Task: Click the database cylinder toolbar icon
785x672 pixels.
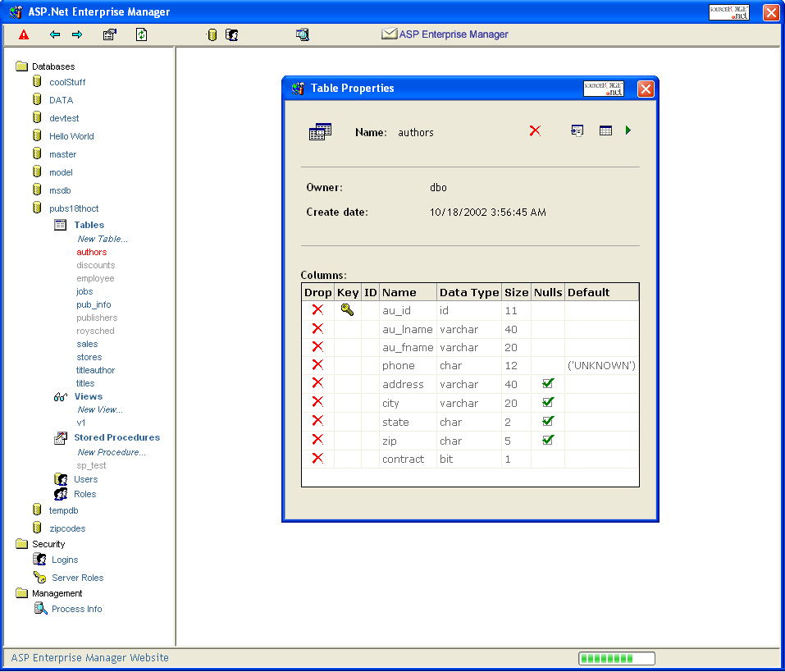Action: click(x=212, y=34)
